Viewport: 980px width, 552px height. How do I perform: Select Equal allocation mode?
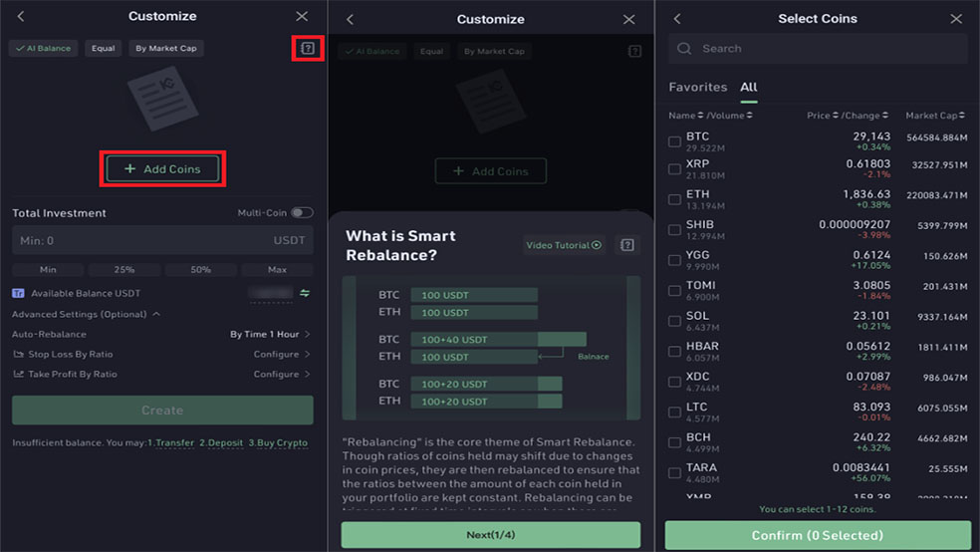point(104,48)
